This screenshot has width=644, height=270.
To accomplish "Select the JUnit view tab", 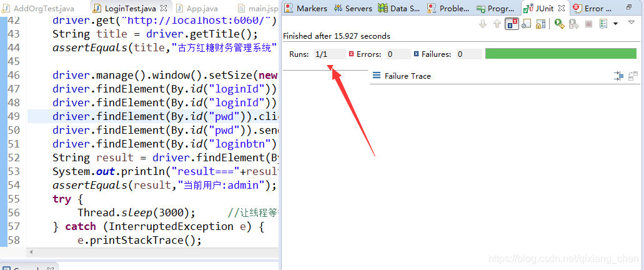I will (x=545, y=8).
